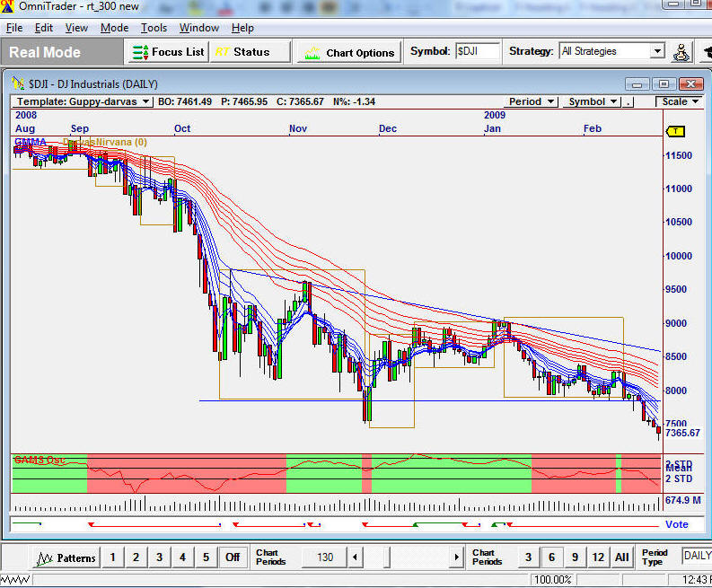
Task: Set chart periods to 12 months
Action: coord(598,557)
